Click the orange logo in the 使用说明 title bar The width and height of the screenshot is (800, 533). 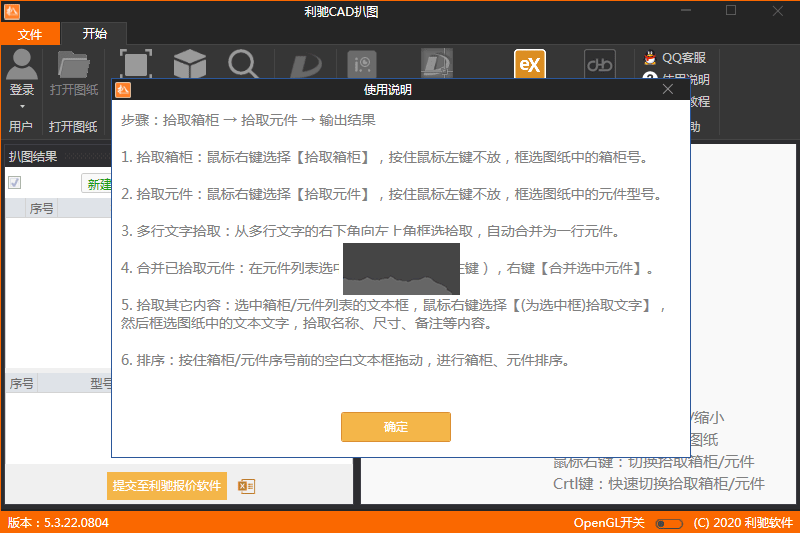(x=123, y=90)
